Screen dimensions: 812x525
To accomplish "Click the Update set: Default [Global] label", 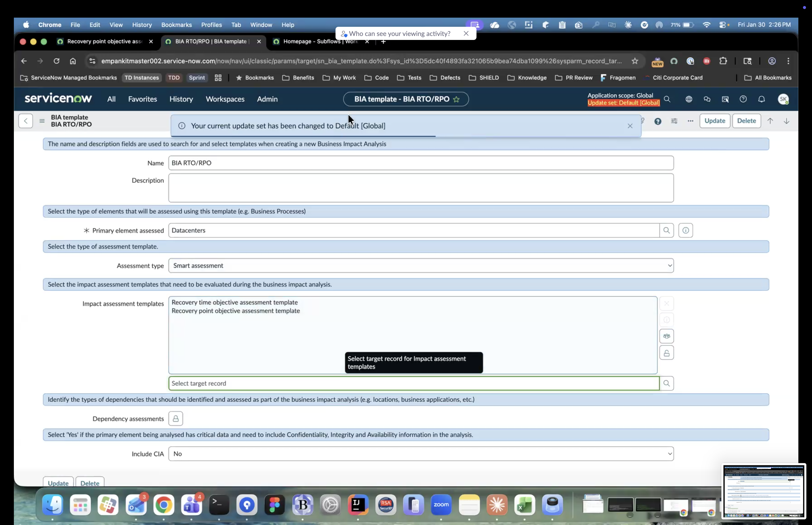I will [x=624, y=103].
